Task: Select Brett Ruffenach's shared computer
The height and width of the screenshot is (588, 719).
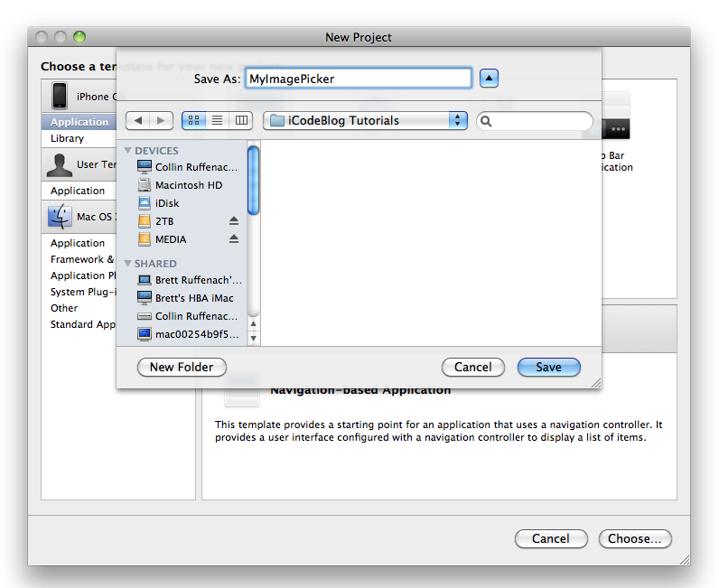Action: click(x=190, y=280)
